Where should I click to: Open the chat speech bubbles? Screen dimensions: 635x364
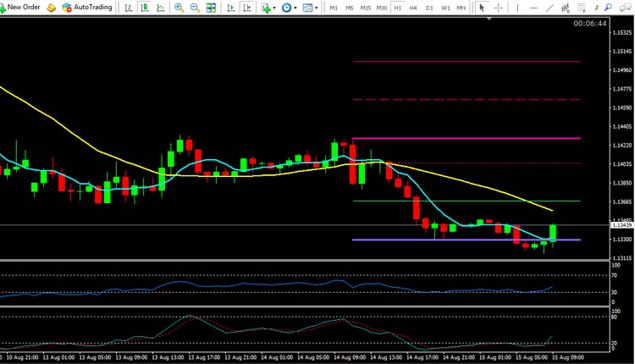(626, 8)
